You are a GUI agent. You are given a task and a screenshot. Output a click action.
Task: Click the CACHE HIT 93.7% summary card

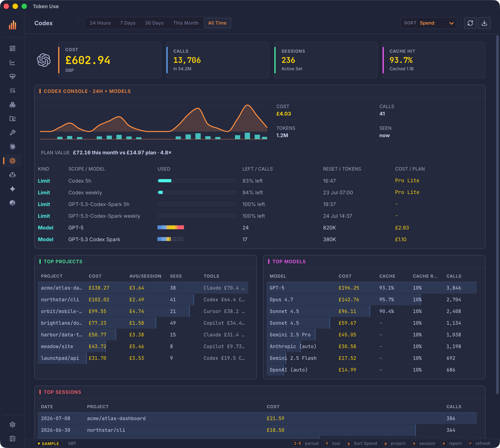coord(434,60)
